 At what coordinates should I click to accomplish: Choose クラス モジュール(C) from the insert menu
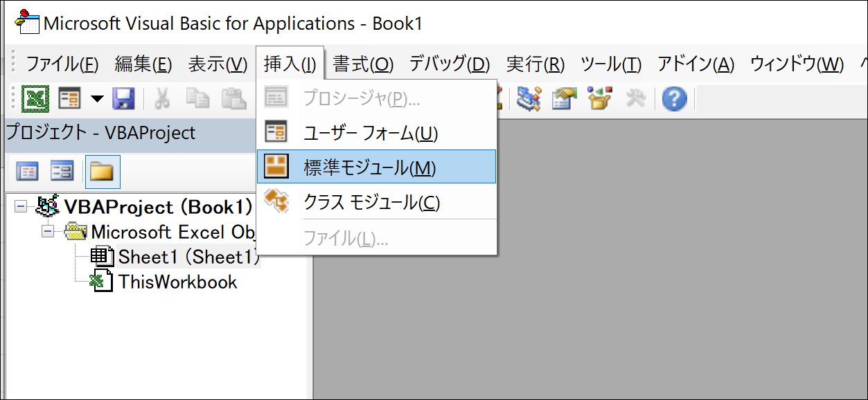click(x=377, y=202)
